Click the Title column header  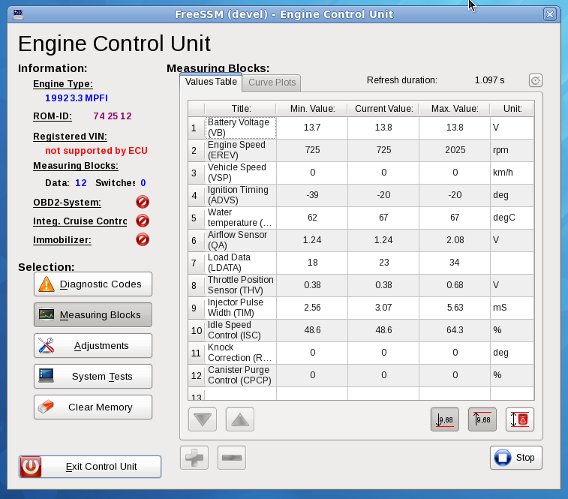coord(241,109)
